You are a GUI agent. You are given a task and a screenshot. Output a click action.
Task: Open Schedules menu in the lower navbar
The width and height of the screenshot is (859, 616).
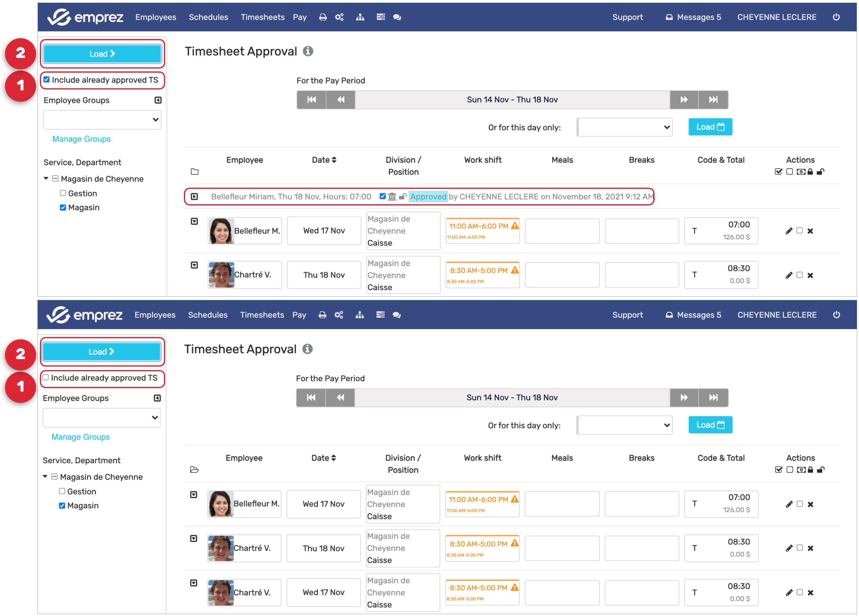tap(208, 315)
